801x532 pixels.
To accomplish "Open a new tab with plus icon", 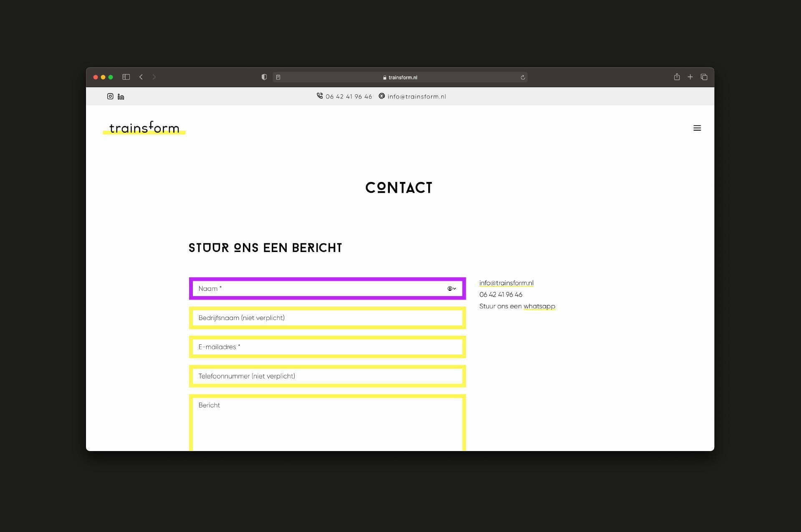I will (690, 77).
